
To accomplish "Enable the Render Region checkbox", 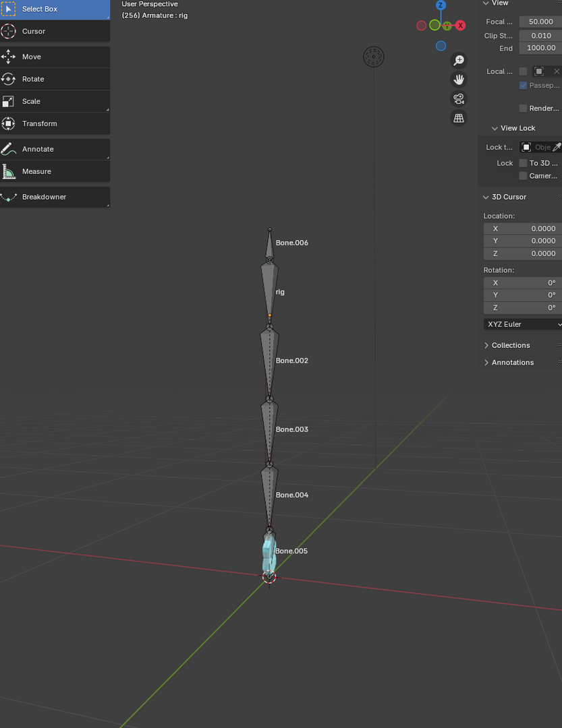I will click(523, 108).
